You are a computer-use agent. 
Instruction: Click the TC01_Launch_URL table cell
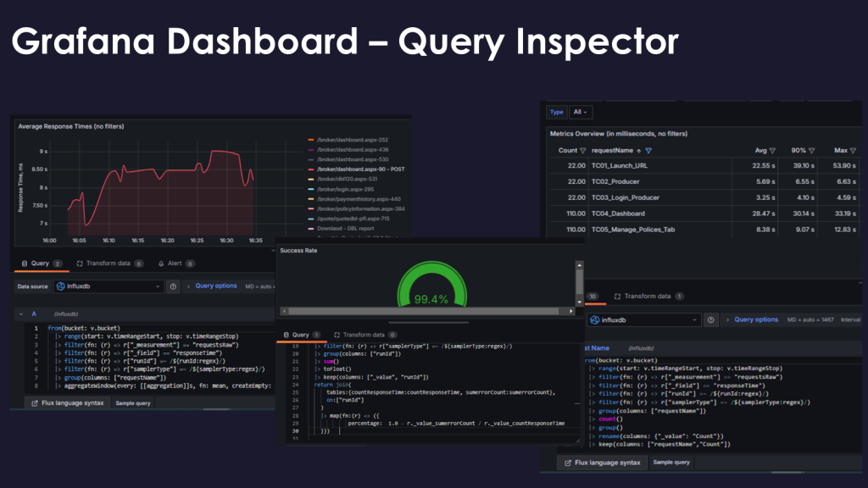pyautogui.click(x=620, y=165)
